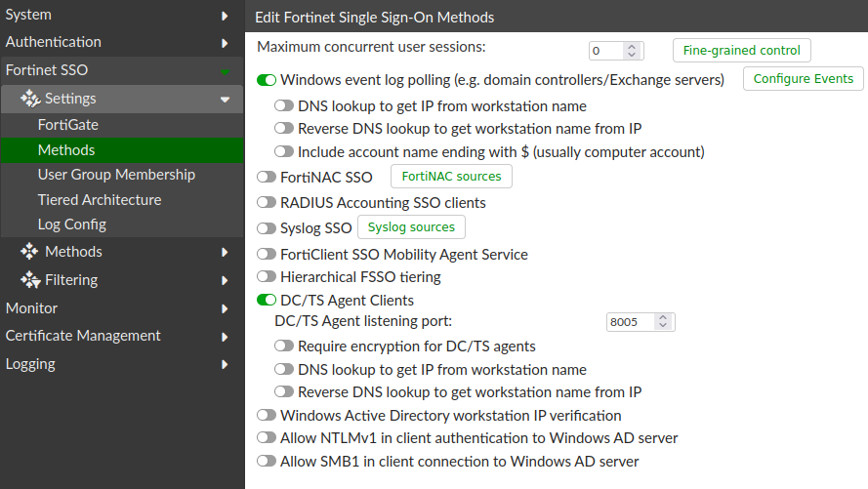The height and width of the screenshot is (489, 868).
Task: Enable FortiNAC SSO toggle
Action: pos(266,177)
